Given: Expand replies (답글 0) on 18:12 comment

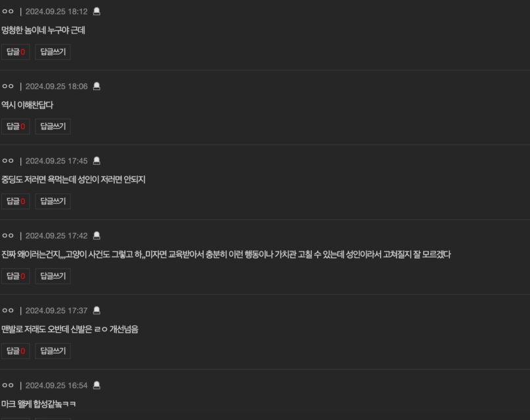Looking at the screenshot, I should point(16,52).
